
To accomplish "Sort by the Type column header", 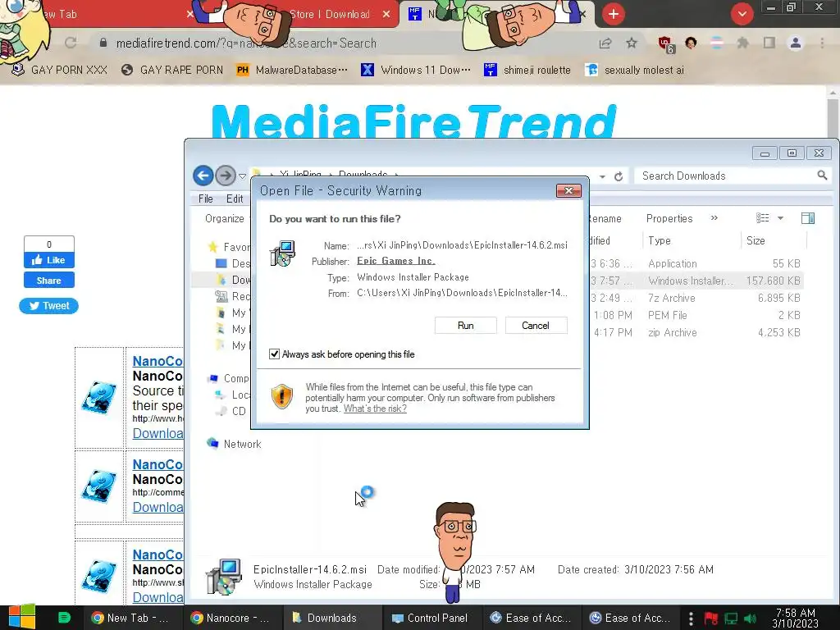I will 660,241.
